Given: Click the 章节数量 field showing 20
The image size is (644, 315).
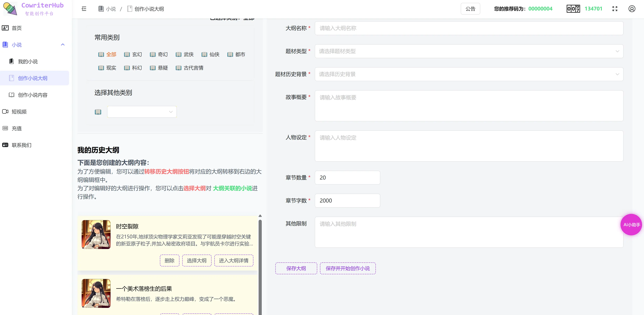Looking at the screenshot, I should click(x=347, y=178).
